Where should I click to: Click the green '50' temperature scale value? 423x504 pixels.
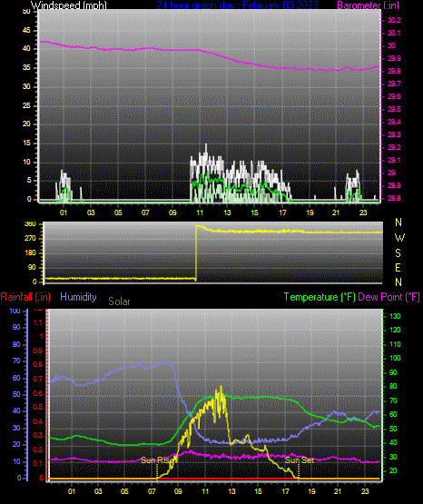(x=393, y=429)
